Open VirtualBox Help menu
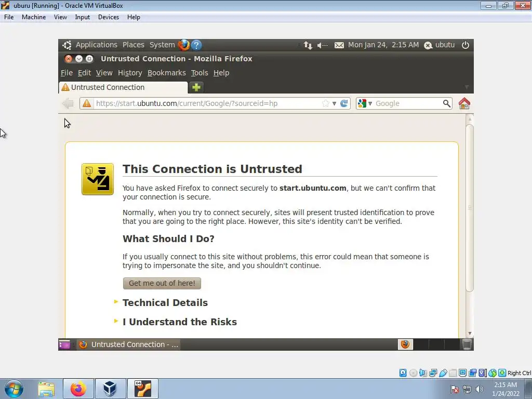 coord(134,17)
